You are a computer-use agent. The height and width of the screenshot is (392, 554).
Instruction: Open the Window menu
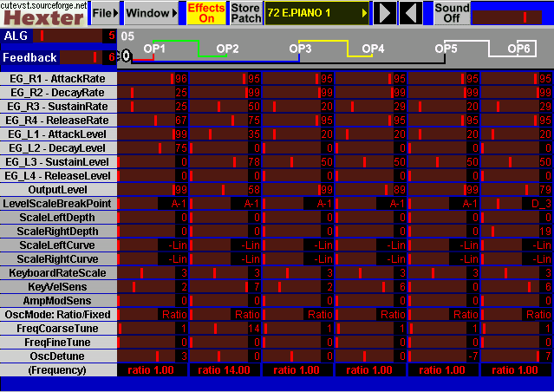coord(151,13)
